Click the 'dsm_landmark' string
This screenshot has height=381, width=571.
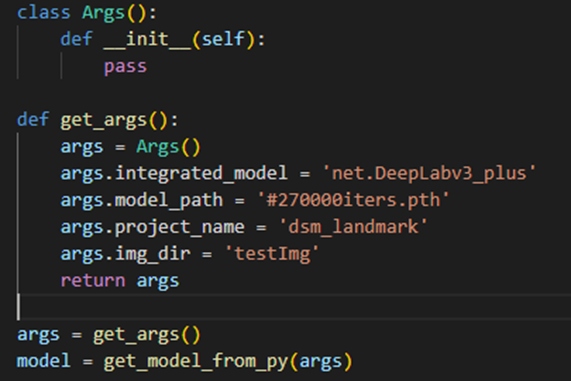(x=353, y=227)
